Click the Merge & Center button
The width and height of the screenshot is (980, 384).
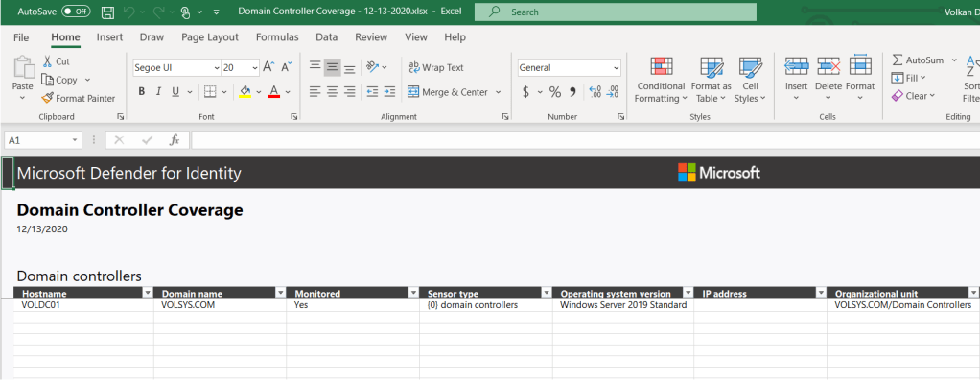[448, 92]
